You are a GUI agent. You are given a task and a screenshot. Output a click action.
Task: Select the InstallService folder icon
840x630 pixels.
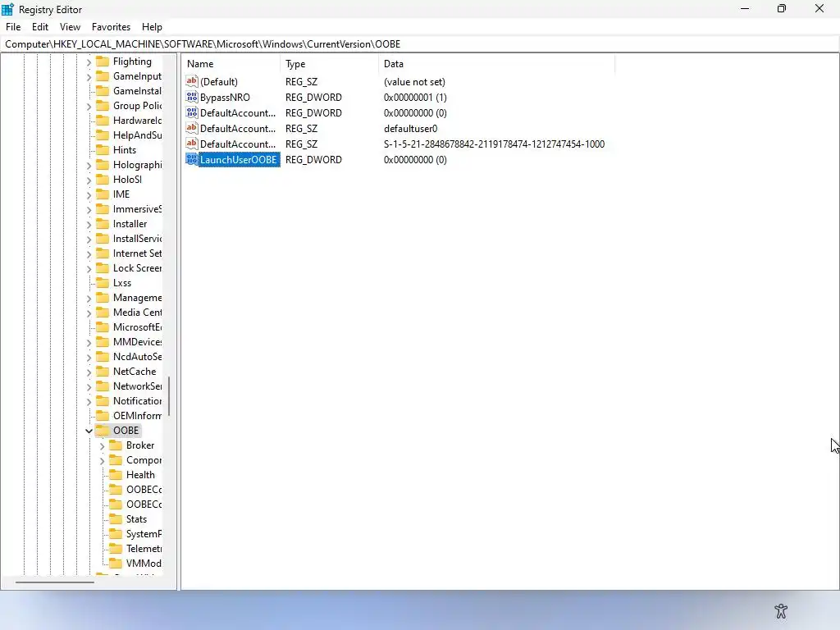(x=103, y=238)
